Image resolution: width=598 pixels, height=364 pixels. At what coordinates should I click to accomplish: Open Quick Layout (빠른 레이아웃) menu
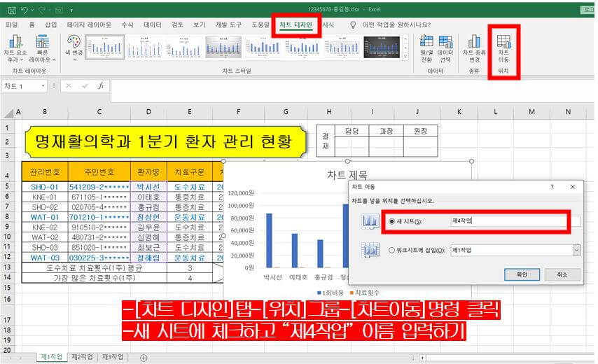coord(42,49)
